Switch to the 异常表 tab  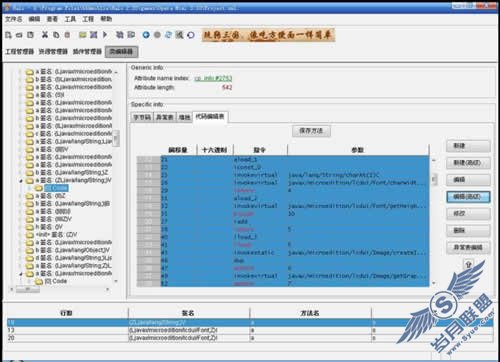[165, 117]
